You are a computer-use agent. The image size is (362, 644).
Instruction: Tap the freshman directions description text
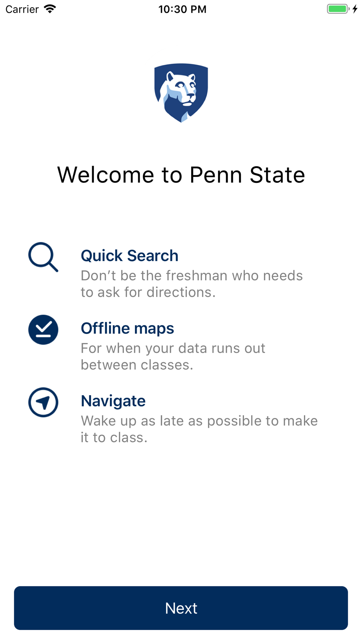[192, 284]
